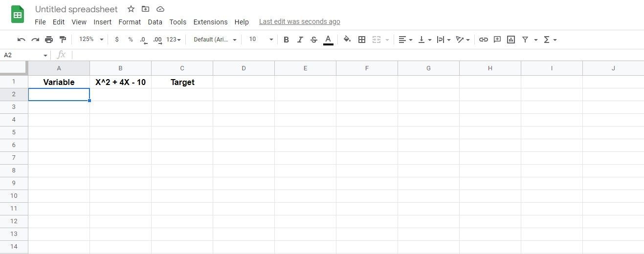Viewport: 644px width, 254px height.
Task: Add a comment with the toolbar icon
Action: coord(497,40)
